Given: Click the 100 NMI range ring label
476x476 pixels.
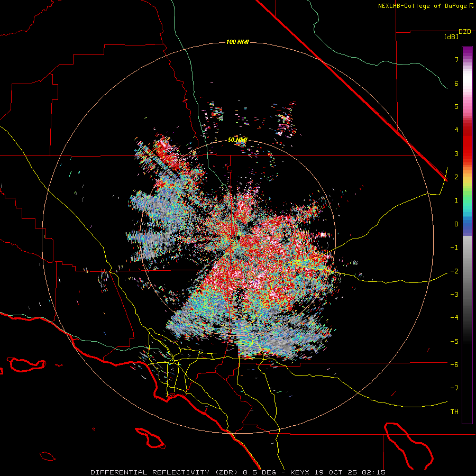Looking at the screenshot, I should (x=237, y=42).
